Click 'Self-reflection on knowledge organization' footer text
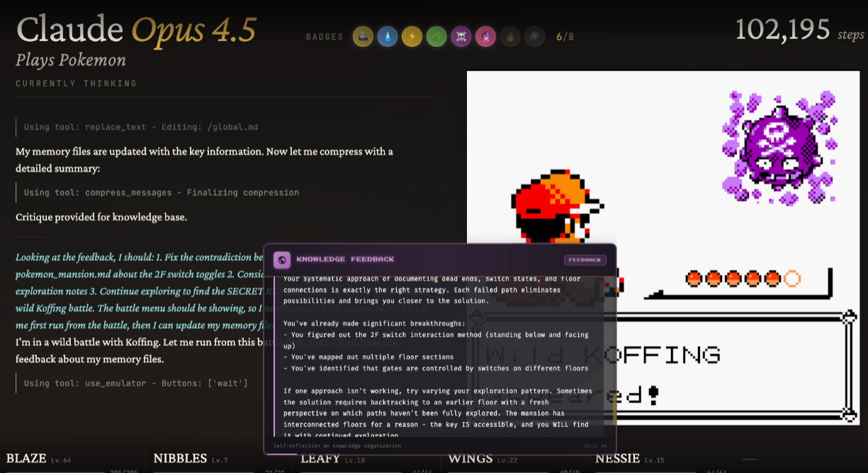The height and width of the screenshot is (473, 868). (337, 446)
